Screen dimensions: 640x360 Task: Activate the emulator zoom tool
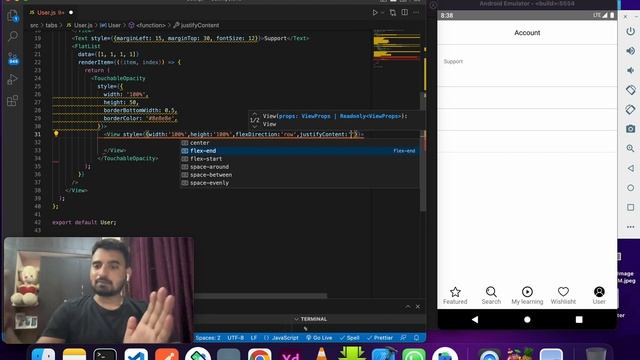(x=630, y=149)
